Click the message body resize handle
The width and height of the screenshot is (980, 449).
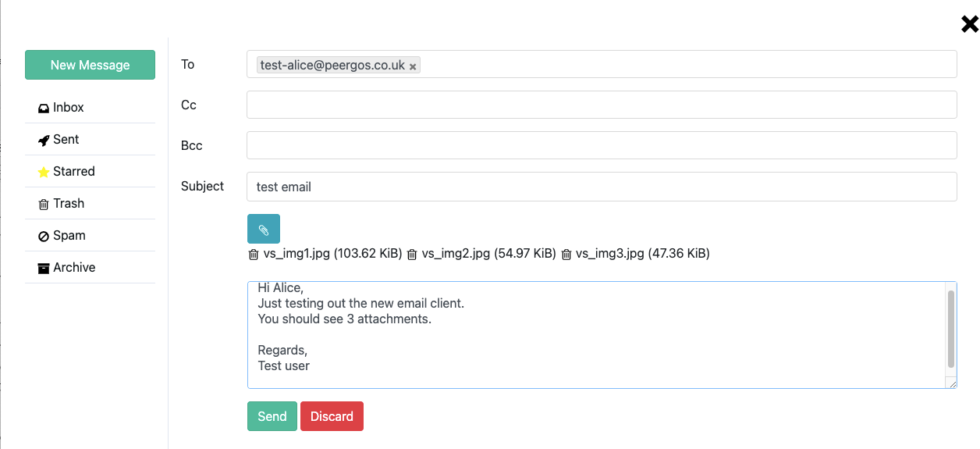coord(952,383)
